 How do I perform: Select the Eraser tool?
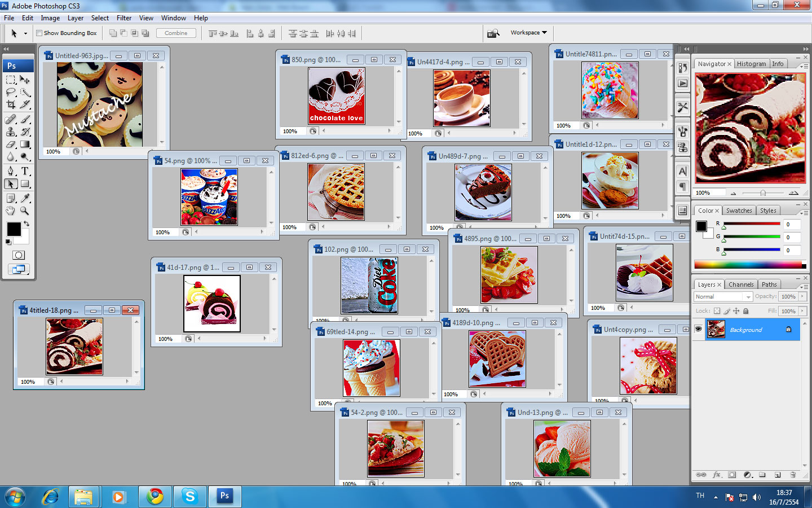coord(11,144)
